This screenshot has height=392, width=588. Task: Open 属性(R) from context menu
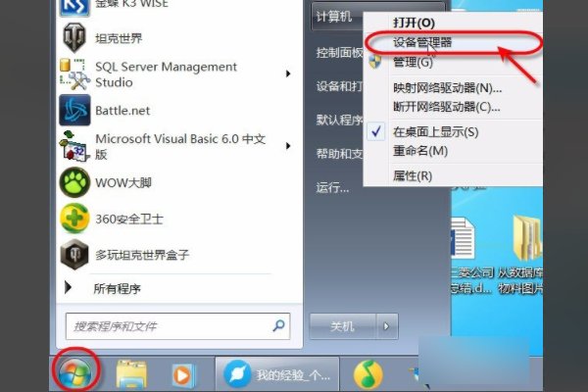pyautogui.click(x=413, y=175)
